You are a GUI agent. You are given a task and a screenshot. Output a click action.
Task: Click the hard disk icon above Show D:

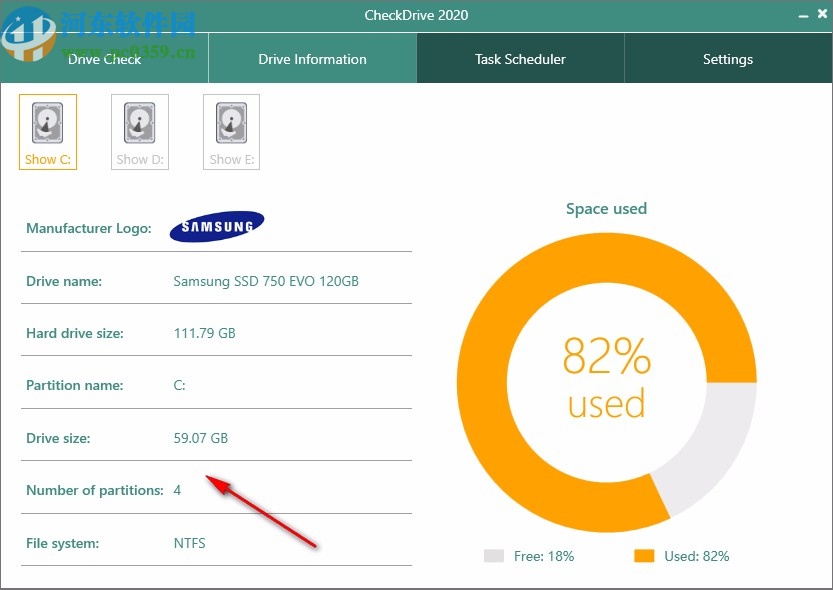tap(139, 122)
